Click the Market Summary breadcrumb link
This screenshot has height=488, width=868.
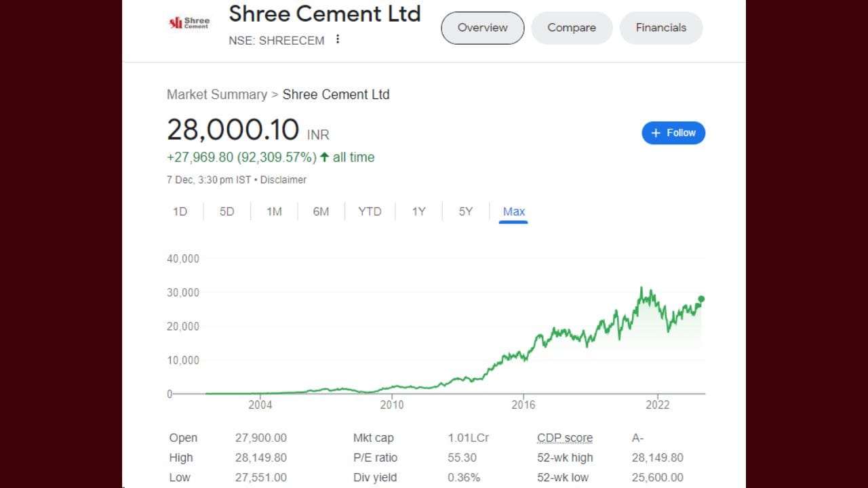pyautogui.click(x=216, y=94)
